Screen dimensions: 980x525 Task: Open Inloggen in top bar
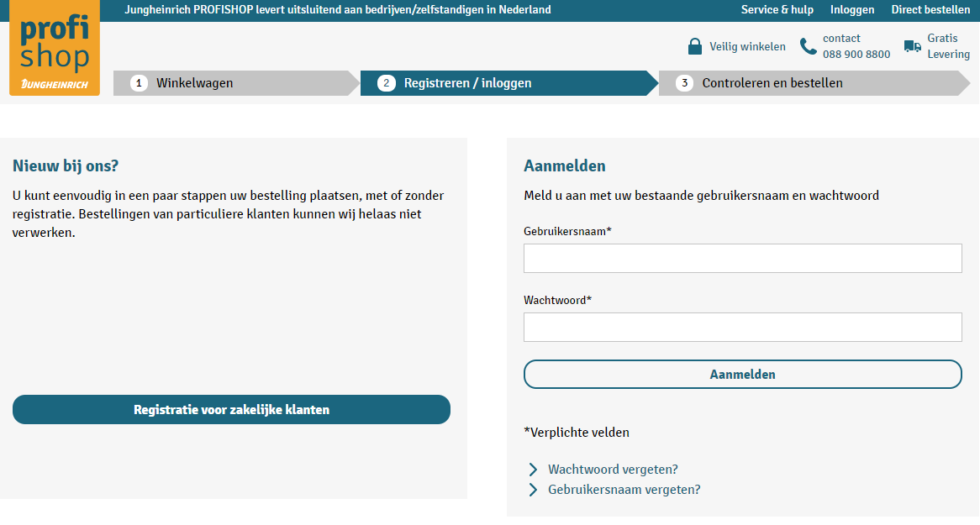pos(852,10)
